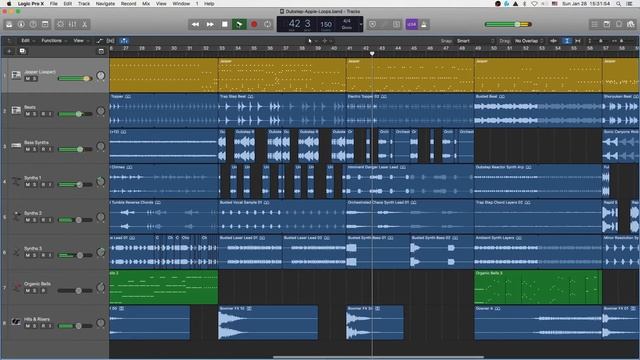Click the Forward transport button
640x360 pixels.
[210, 24]
